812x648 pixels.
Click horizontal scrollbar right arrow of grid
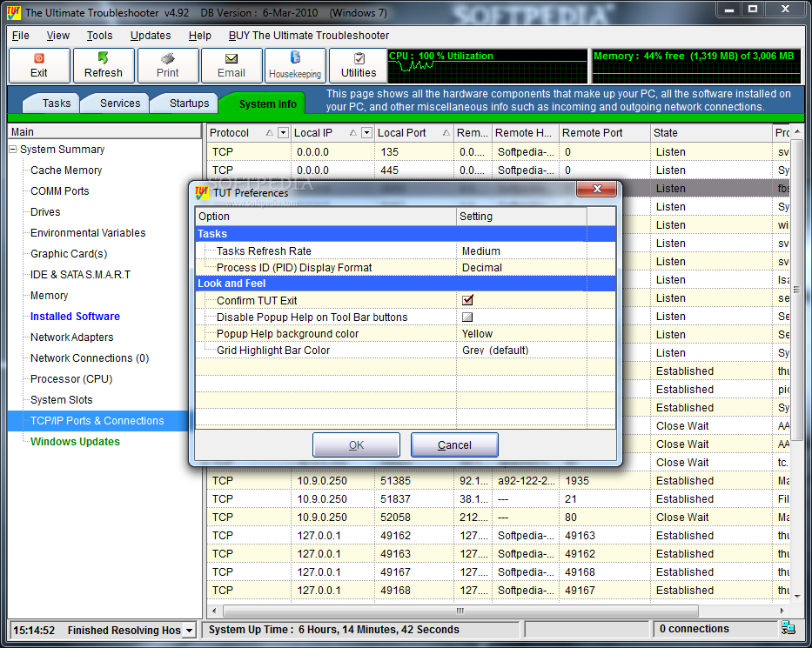[782, 611]
